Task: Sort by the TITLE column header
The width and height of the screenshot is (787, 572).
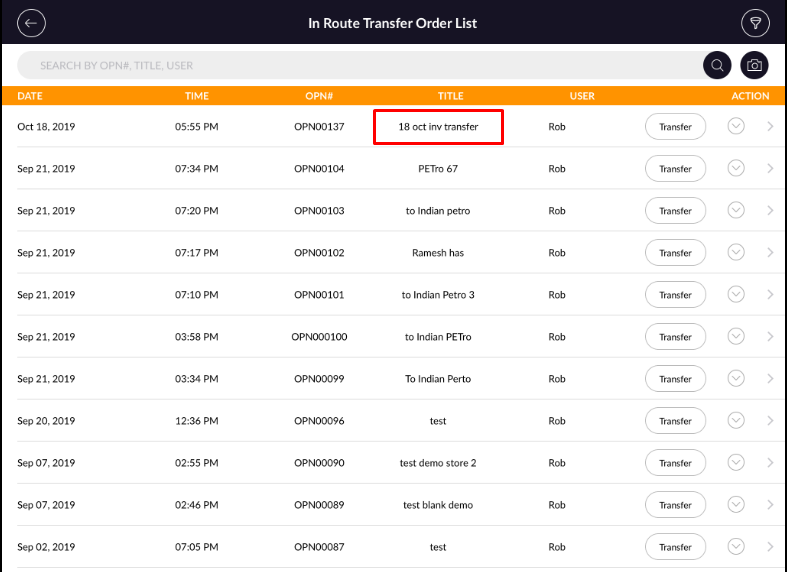Action: pos(450,96)
